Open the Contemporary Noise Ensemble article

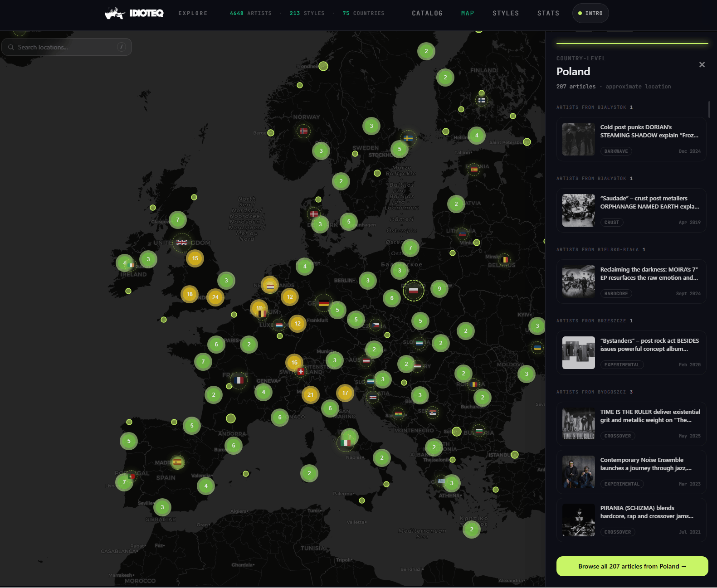click(x=631, y=472)
